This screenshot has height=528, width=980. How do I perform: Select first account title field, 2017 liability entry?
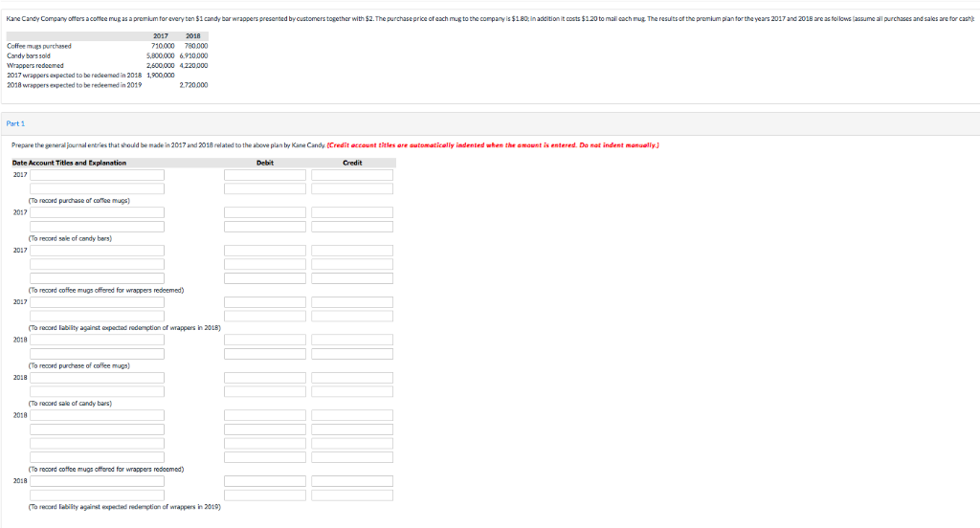(x=98, y=302)
